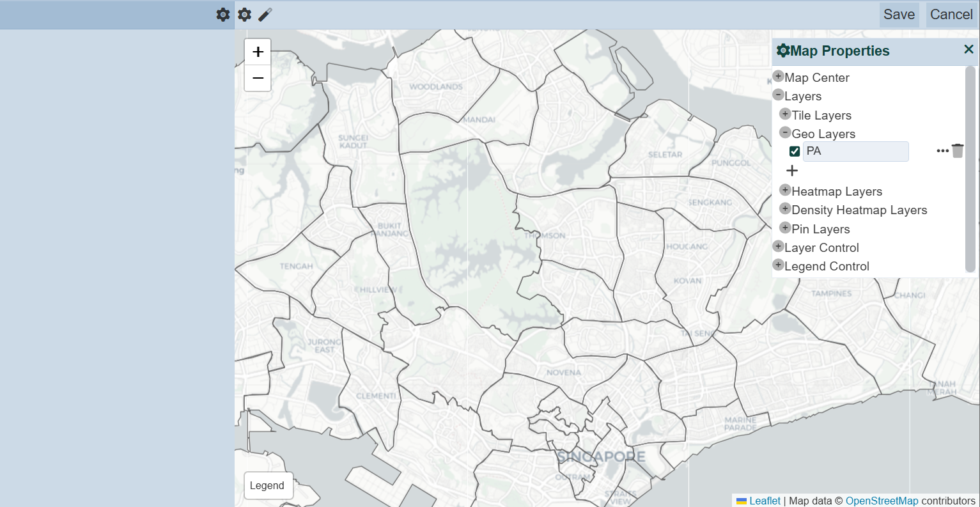980x507 pixels.
Task: Close the Map Properties panel
Action: [x=968, y=50]
